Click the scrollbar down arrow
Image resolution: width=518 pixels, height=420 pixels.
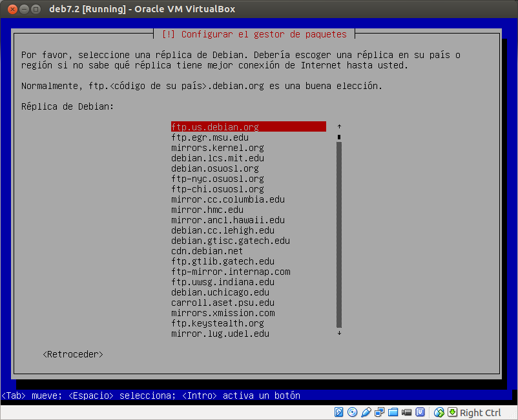coord(338,334)
